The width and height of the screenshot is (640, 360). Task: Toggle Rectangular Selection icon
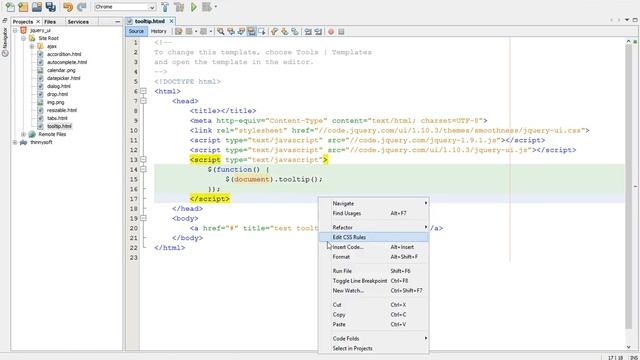click(262, 31)
